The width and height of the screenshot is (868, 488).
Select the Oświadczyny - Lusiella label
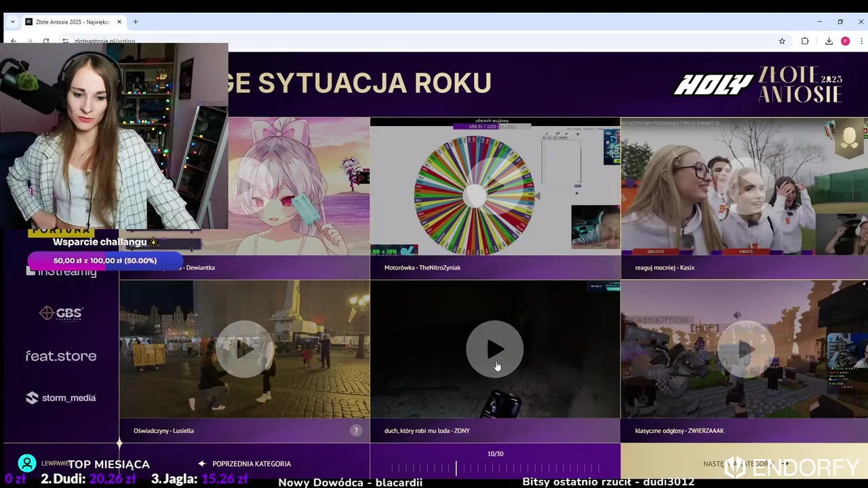click(163, 430)
